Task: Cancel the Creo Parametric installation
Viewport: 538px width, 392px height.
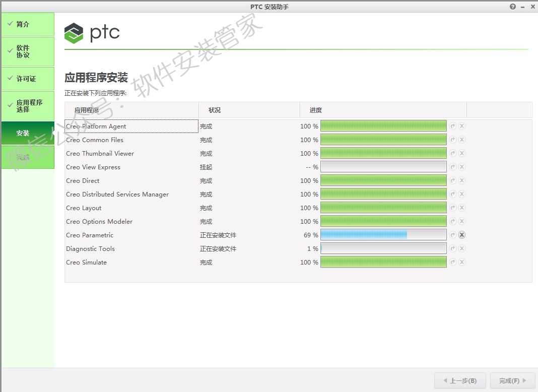Action: 462,235
